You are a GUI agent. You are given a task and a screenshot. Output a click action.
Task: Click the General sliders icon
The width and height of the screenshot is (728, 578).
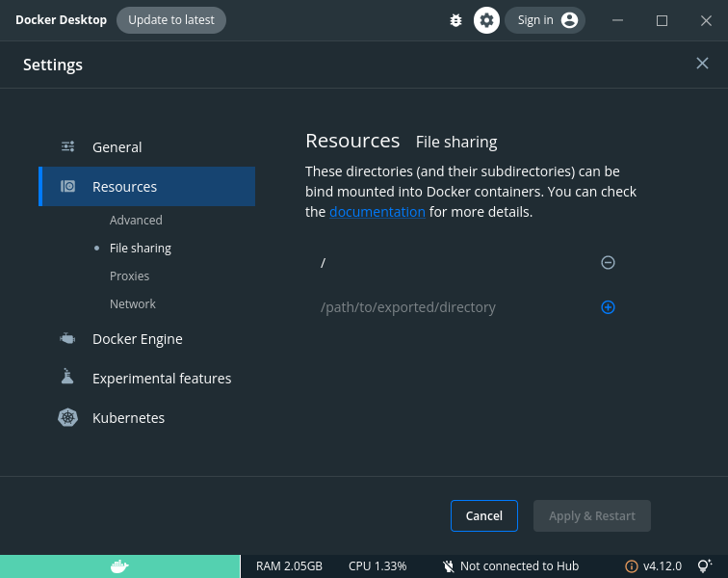coord(67,146)
